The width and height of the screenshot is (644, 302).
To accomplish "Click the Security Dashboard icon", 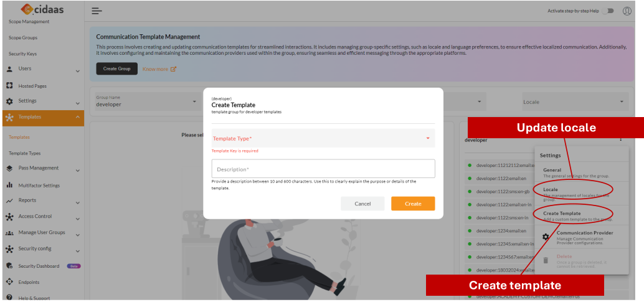I will 9,266.
